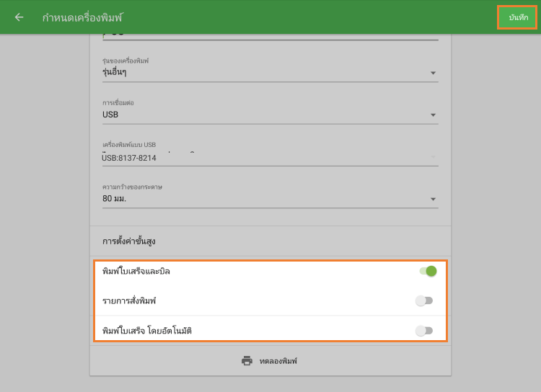The width and height of the screenshot is (541, 392).
Task: Open the paper width 80 มม. selector
Action: tap(260, 198)
